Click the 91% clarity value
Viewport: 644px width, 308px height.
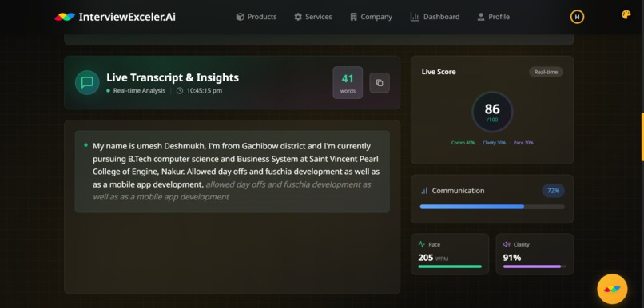click(512, 258)
